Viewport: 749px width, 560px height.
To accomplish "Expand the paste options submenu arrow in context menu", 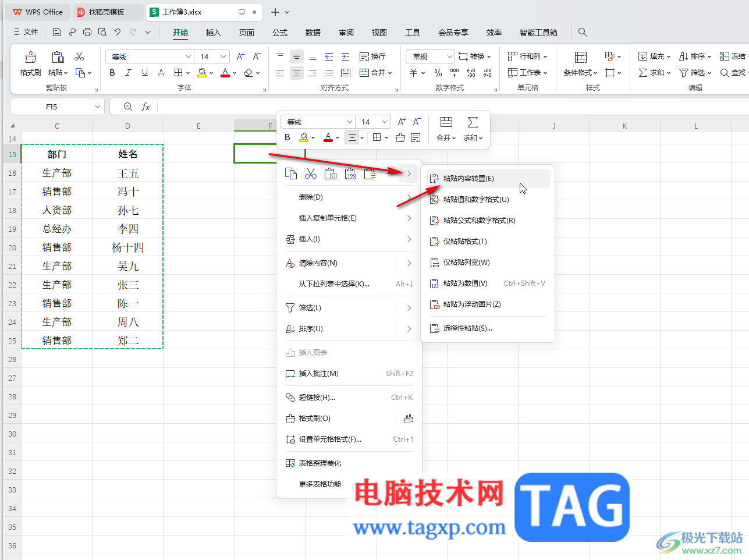I will pyautogui.click(x=409, y=173).
